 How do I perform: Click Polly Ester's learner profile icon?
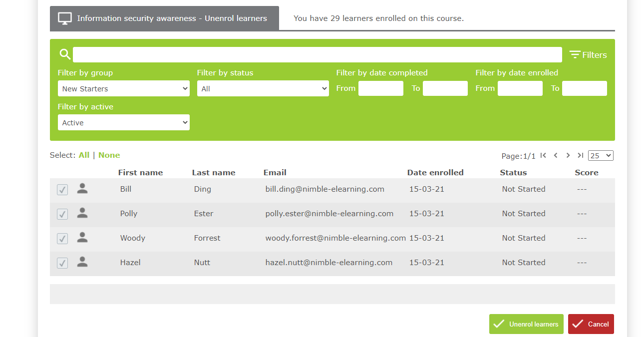[82, 213]
